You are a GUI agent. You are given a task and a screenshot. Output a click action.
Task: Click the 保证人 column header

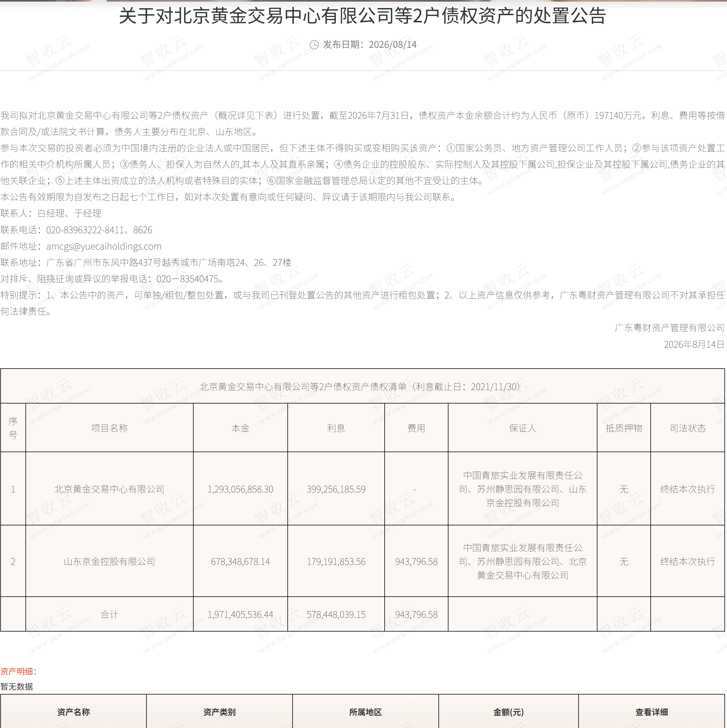523,428
